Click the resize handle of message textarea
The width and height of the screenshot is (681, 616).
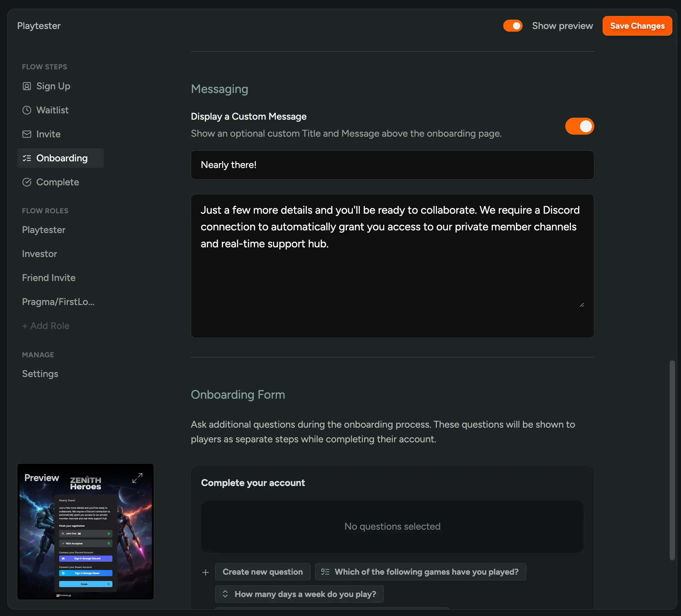581,305
